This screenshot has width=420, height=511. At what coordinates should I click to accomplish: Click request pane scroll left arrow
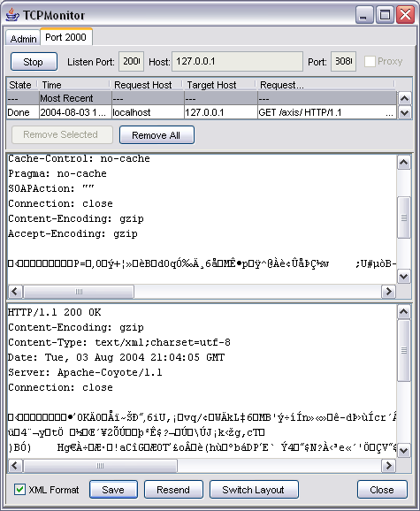tap(15, 292)
